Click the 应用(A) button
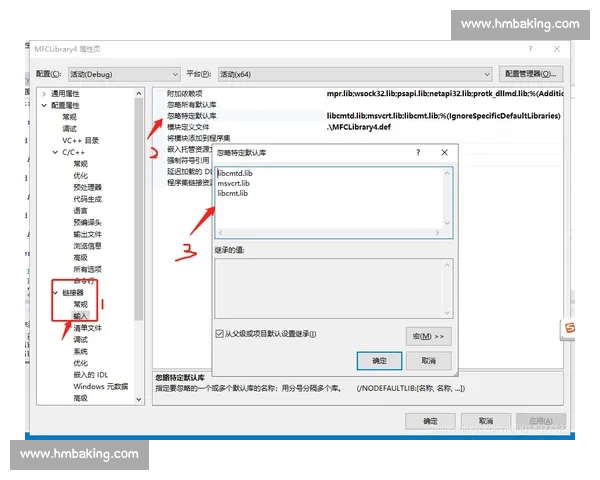 click(541, 421)
